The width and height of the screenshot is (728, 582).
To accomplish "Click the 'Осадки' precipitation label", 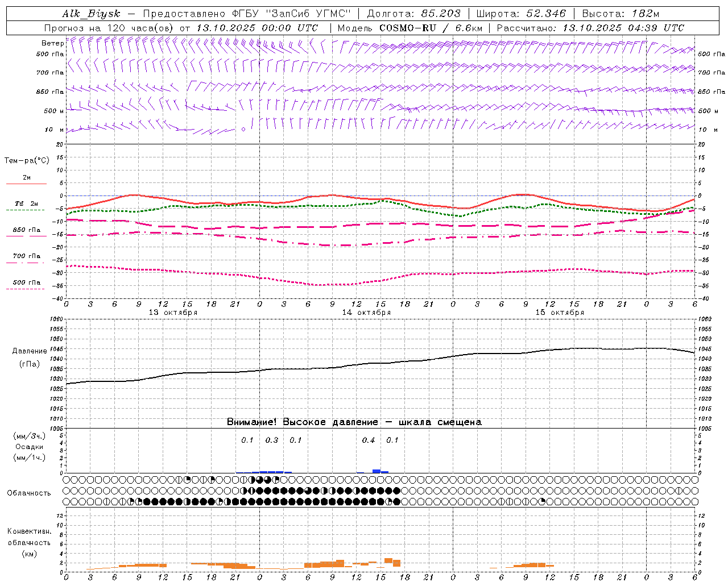I will 29,447.
